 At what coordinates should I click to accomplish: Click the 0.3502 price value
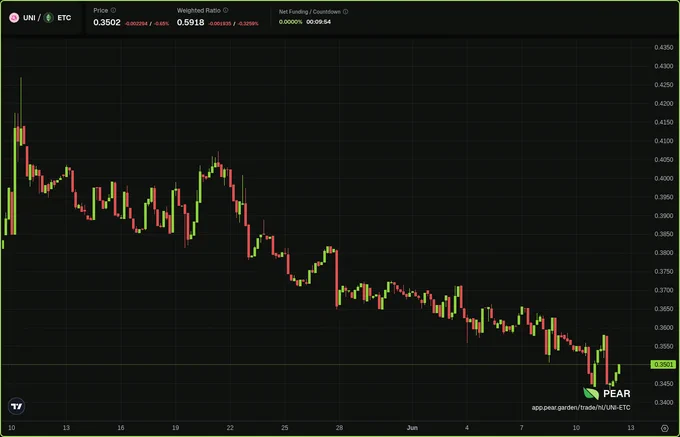click(107, 22)
